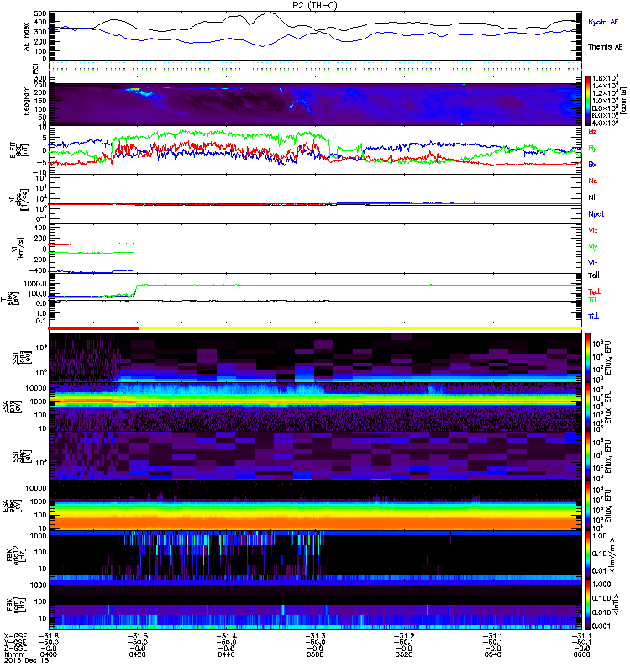This screenshot has width=630, height=672.
Task: Select the black Ni legend label
Action: click(x=591, y=197)
